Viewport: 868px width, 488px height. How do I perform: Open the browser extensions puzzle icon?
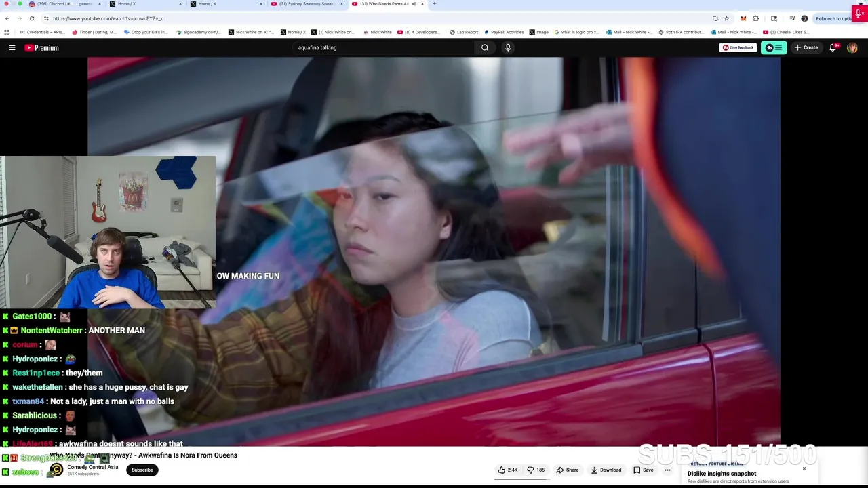click(x=756, y=18)
